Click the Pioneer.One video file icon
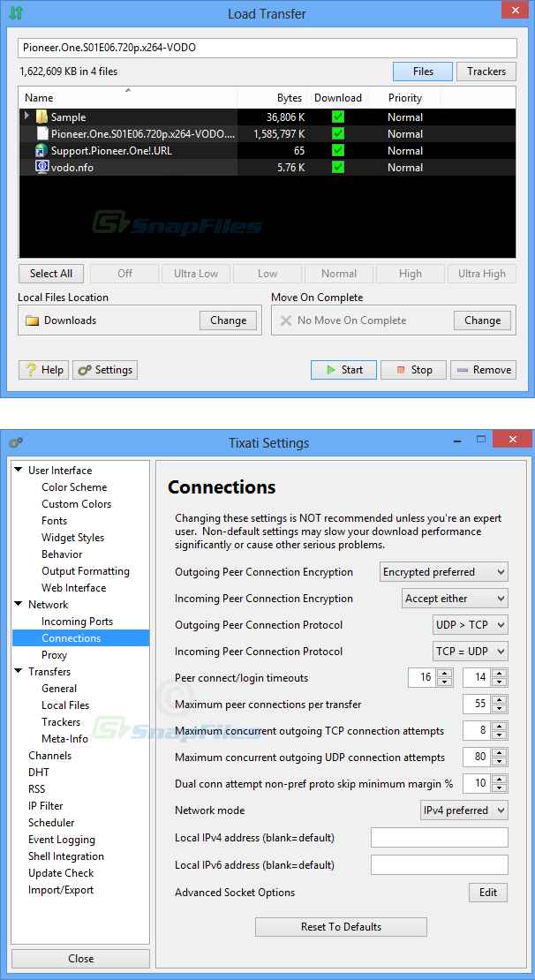Viewport: 535px width, 980px height. 41,133
